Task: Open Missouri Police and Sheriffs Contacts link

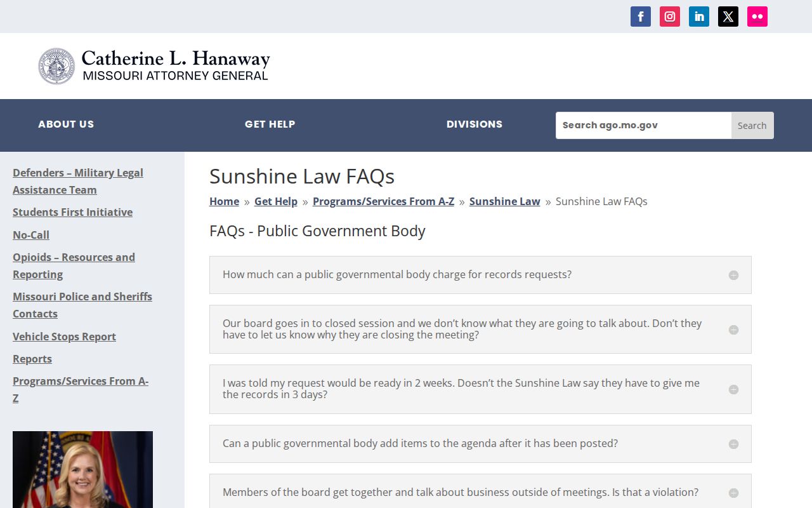Action: click(x=82, y=305)
